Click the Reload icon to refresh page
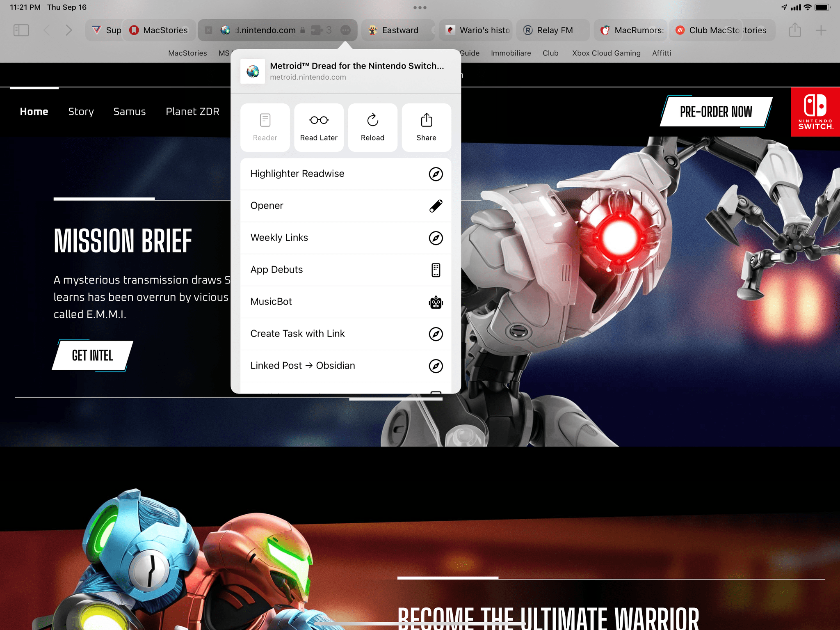 point(372,126)
